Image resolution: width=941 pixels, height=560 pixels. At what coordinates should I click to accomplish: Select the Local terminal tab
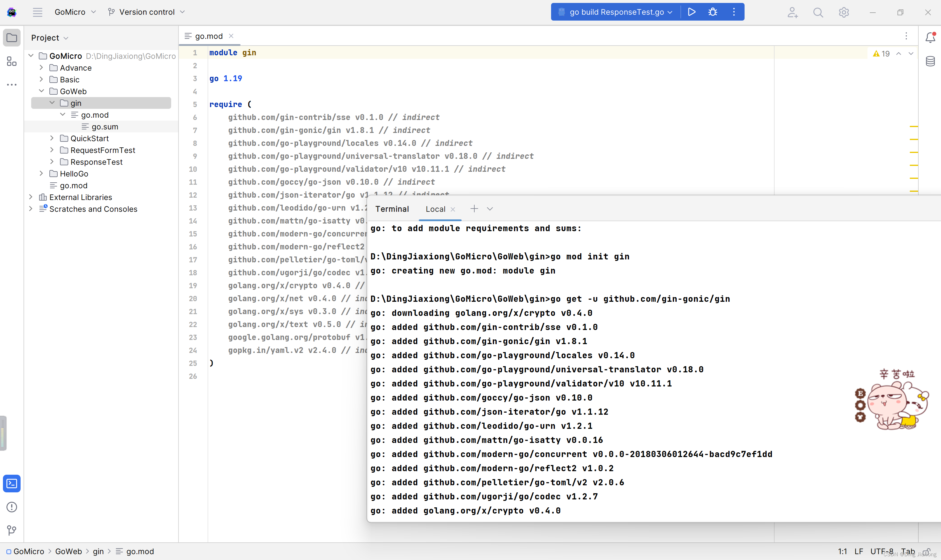coord(436,209)
